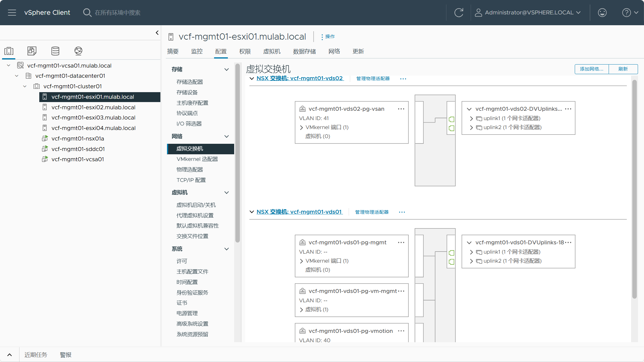Image resolution: width=644 pixels, height=362 pixels.
Task: Open the NSX 交换机: vcf-mgmt01-vds02 link
Action: [x=300, y=78]
